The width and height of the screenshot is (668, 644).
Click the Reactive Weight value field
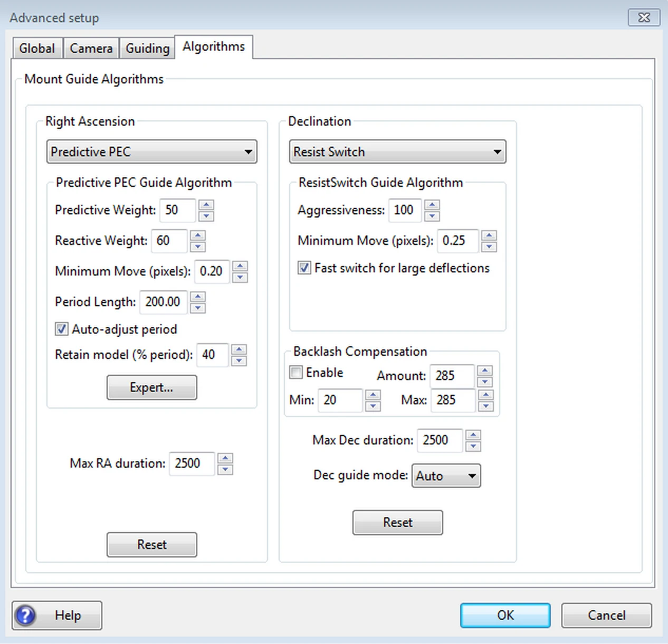170,241
